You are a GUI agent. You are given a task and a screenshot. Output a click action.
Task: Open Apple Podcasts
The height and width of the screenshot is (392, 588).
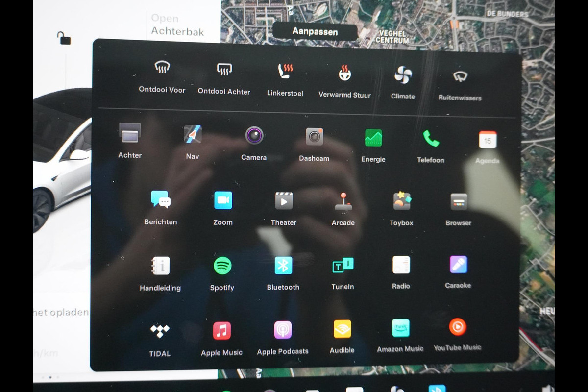tap(283, 330)
